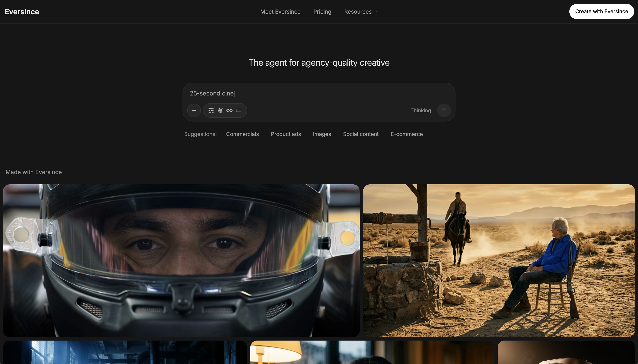Choose the Product ads suggestion
The height and width of the screenshot is (364, 638).
(286, 134)
